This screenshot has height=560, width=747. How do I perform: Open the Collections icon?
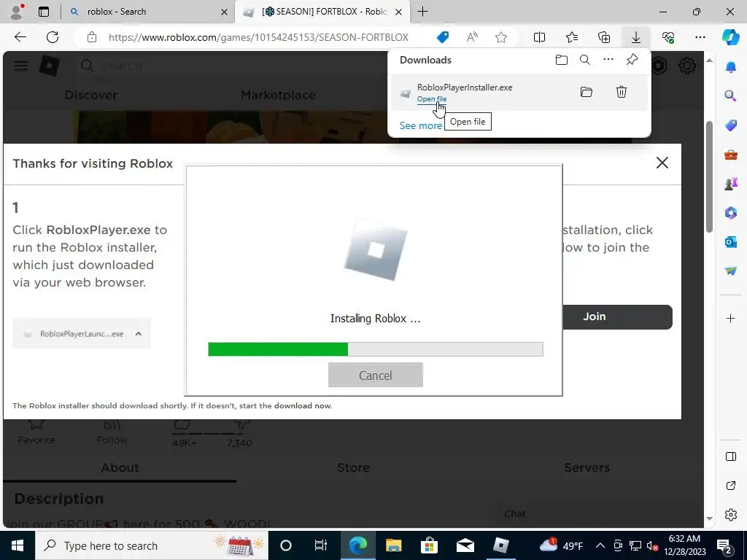tap(604, 37)
